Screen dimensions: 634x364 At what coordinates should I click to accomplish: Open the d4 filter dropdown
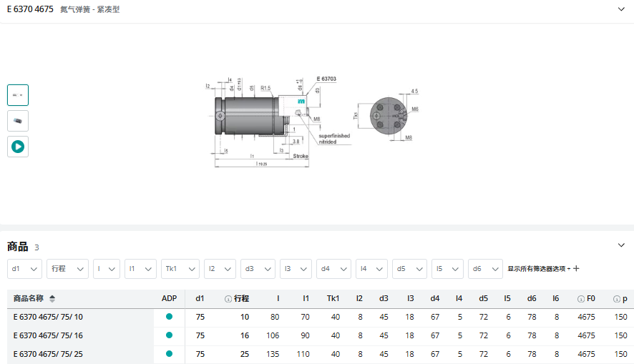pos(333,269)
